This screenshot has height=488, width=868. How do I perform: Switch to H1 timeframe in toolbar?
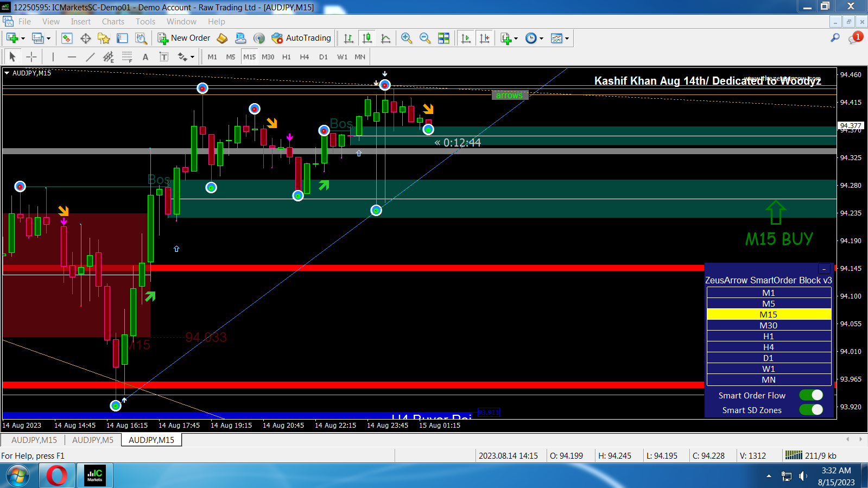pyautogui.click(x=287, y=57)
